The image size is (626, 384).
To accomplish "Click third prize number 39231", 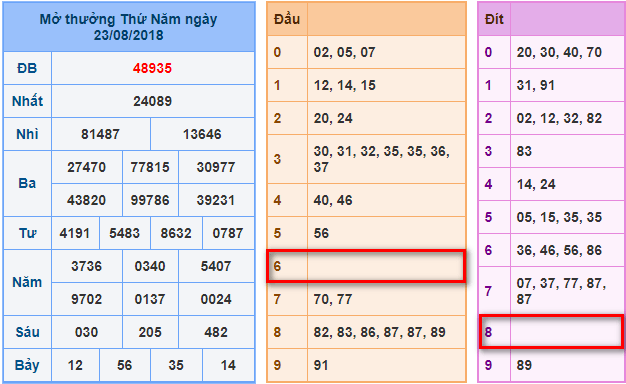I will coord(216,200).
